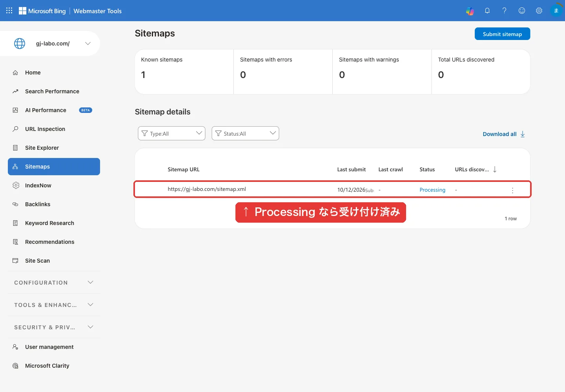Open the settings gear icon

click(x=539, y=11)
